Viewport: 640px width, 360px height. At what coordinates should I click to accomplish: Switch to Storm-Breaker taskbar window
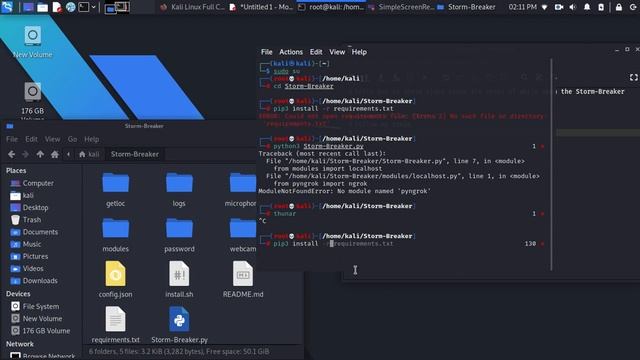(467, 7)
